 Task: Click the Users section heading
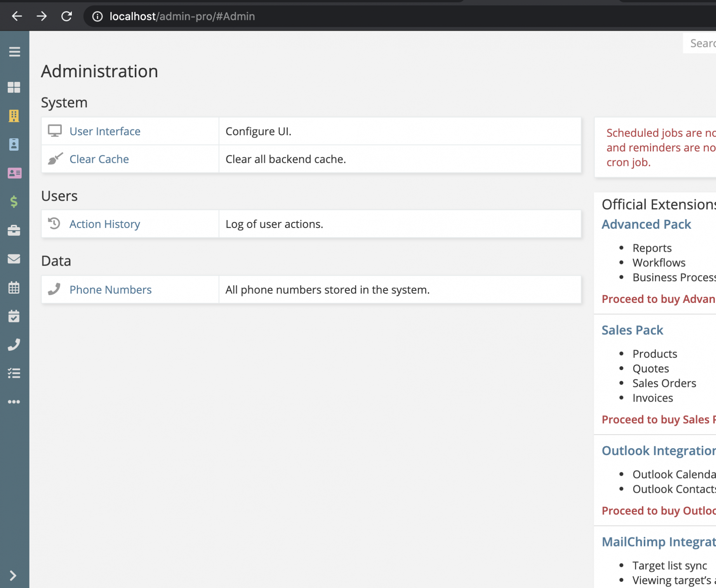coord(59,196)
